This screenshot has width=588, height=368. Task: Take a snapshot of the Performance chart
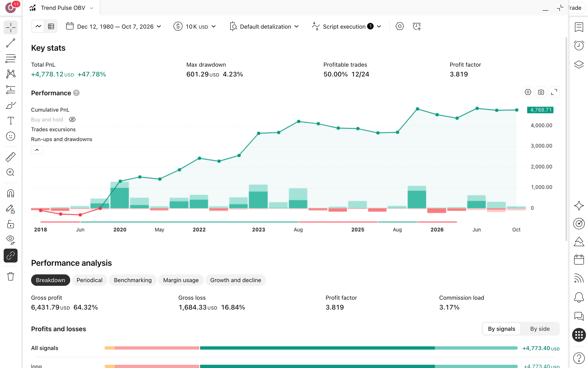(541, 92)
